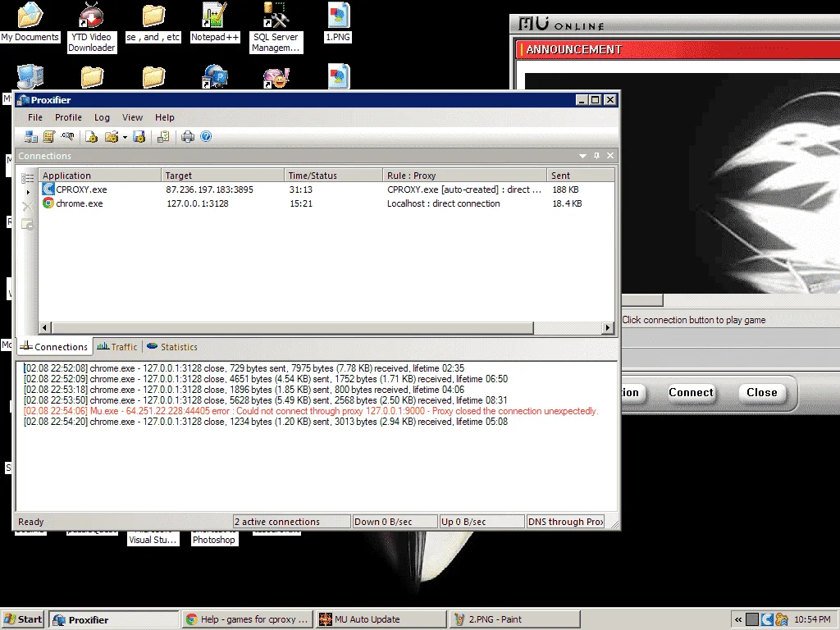Image resolution: width=840 pixels, height=630 pixels.
Task: Expand the Open Profile dropdown arrow
Action: (125, 138)
